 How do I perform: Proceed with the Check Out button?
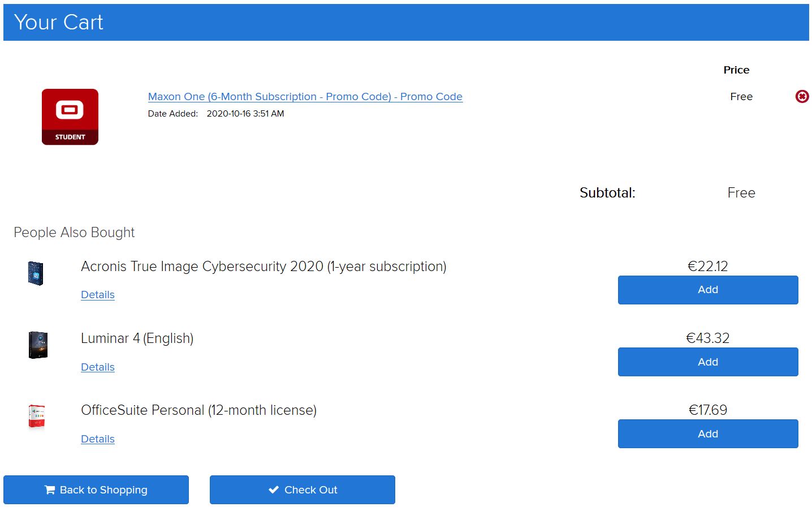[303, 490]
